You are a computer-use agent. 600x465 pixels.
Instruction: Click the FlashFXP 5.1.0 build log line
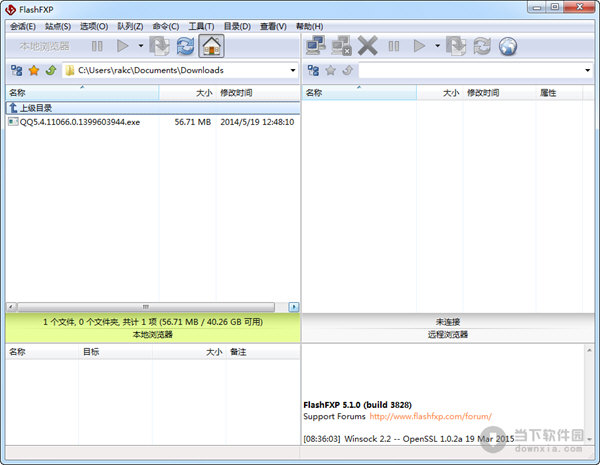pyautogui.click(x=357, y=405)
